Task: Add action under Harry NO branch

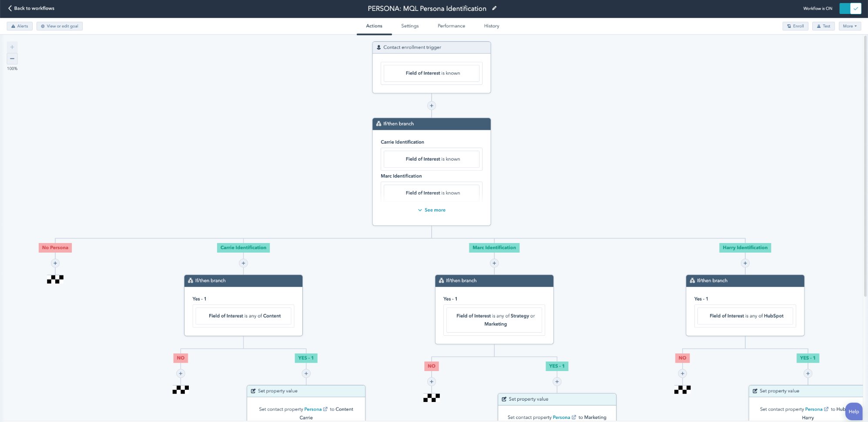Action: tap(683, 373)
